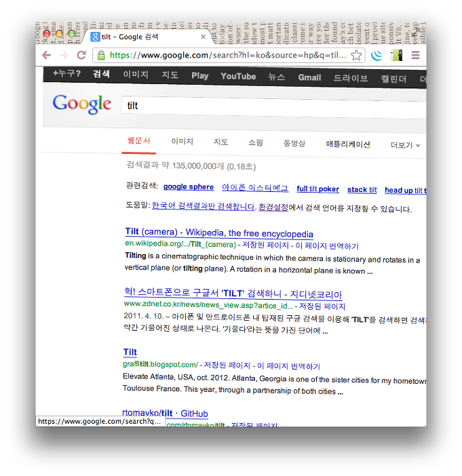This screenshot has width=462, height=476.
Task: Open Gmail in the black bar
Action: [x=309, y=78]
